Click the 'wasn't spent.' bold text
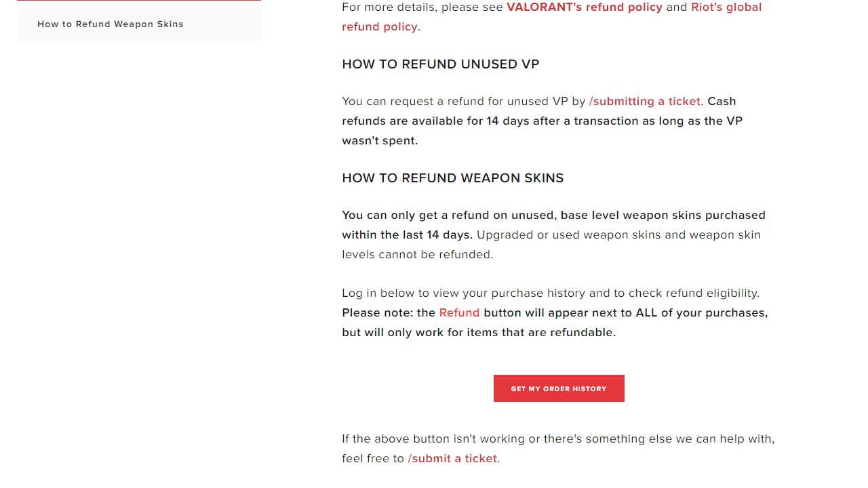868x488 pixels. coord(380,140)
